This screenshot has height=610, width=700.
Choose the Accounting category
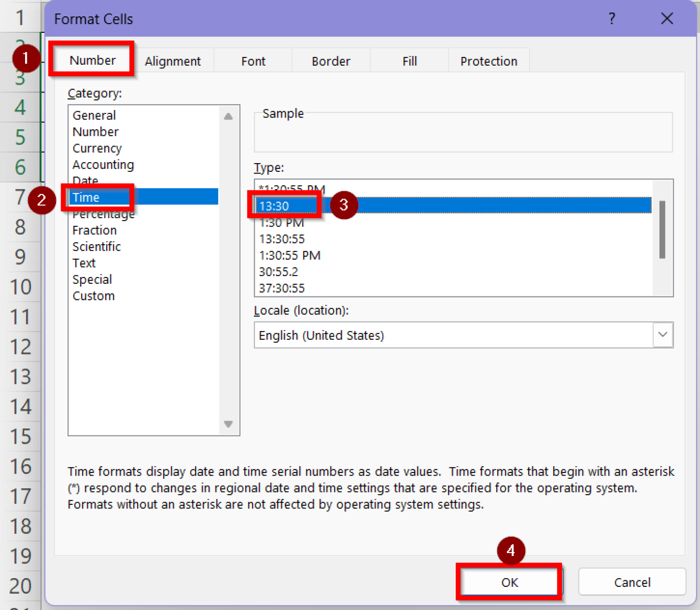[103, 165]
